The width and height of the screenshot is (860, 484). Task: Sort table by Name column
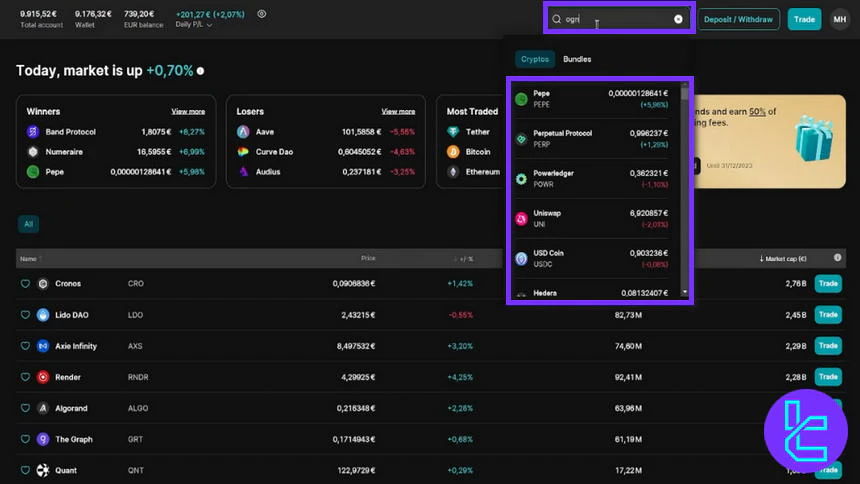(x=30, y=258)
